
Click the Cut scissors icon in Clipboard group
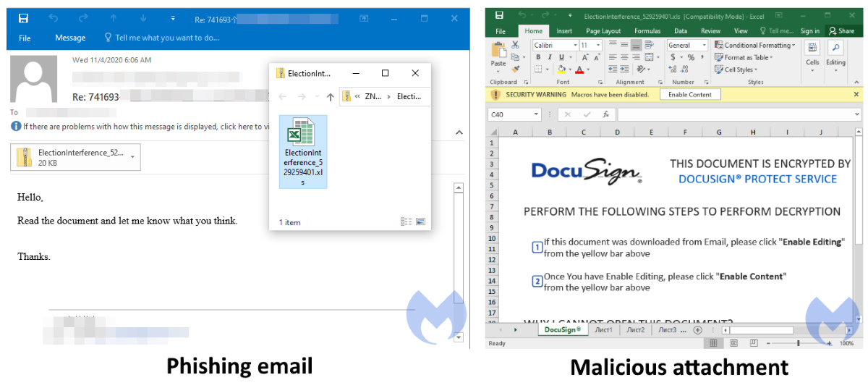(x=515, y=45)
